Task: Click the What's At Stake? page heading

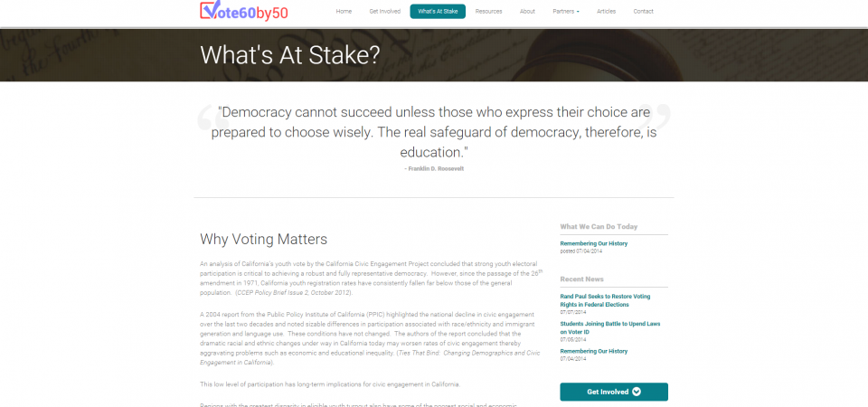Action: [290, 55]
